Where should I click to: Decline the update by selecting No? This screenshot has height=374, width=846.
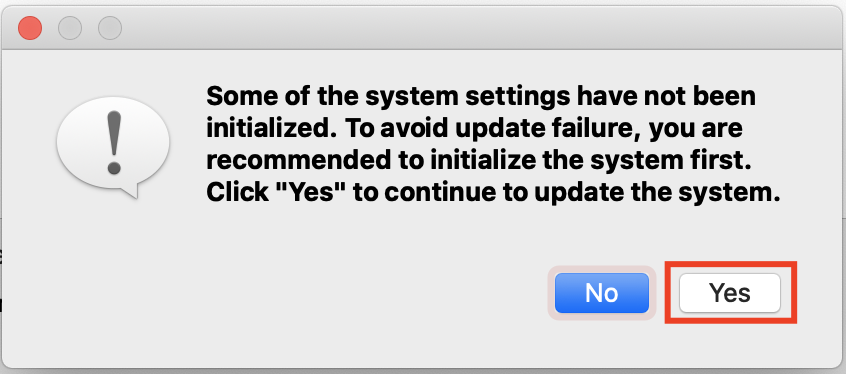[x=602, y=293]
